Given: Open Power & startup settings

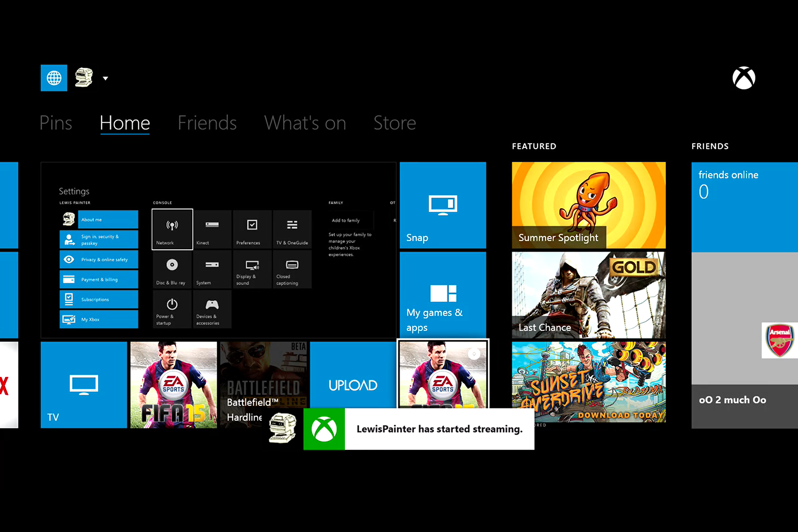Looking at the screenshot, I should coord(172,309).
